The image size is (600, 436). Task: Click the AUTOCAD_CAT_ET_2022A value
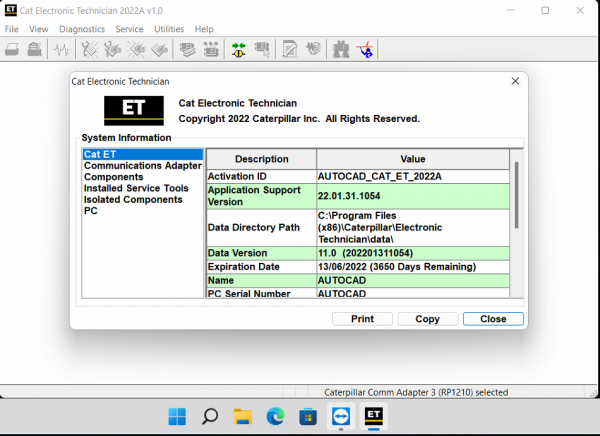(413, 176)
